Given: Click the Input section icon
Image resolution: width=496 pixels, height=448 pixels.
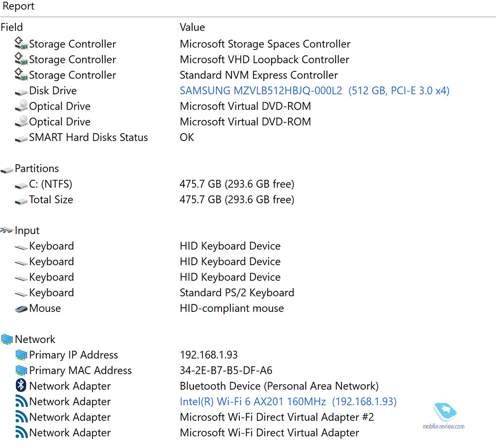Looking at the screenshot, I should pyautogui.click(x=7, y=230).
